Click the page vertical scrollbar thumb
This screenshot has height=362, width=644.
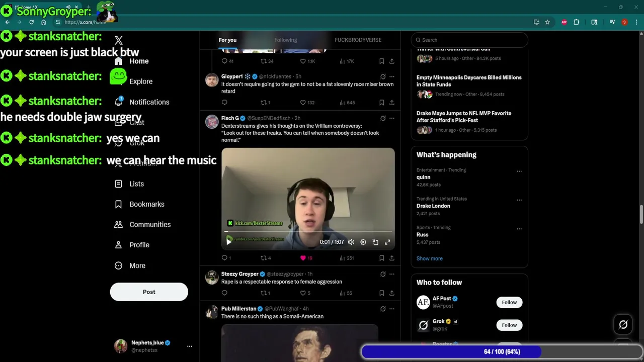click(x=641, y=215)
